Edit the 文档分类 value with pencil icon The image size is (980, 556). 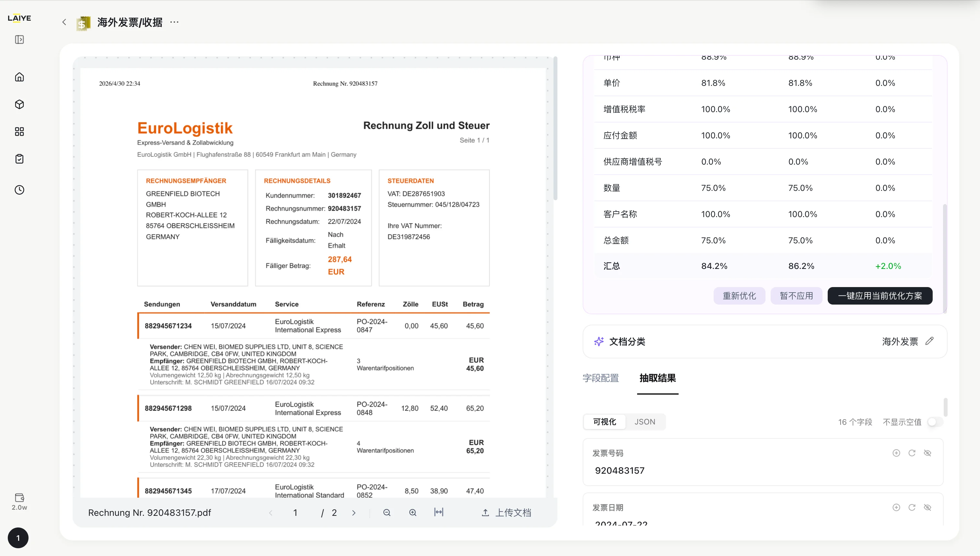(x=929, y=341)
